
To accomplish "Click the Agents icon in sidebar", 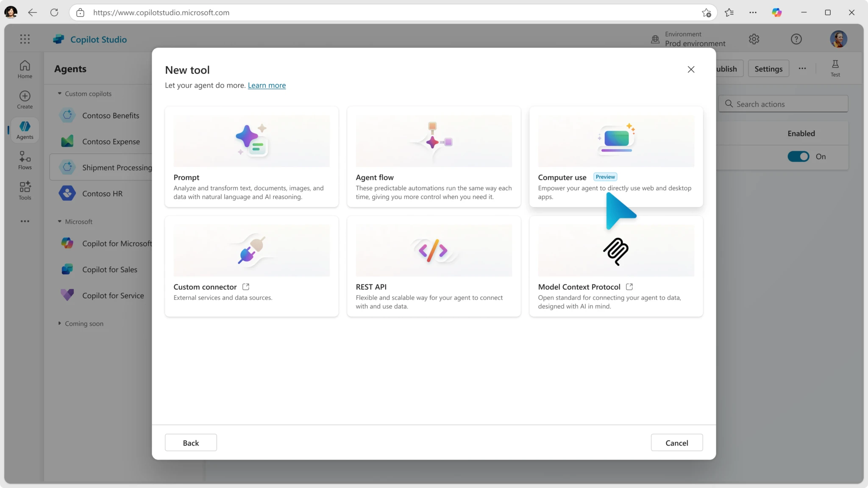I will [25, 130].
